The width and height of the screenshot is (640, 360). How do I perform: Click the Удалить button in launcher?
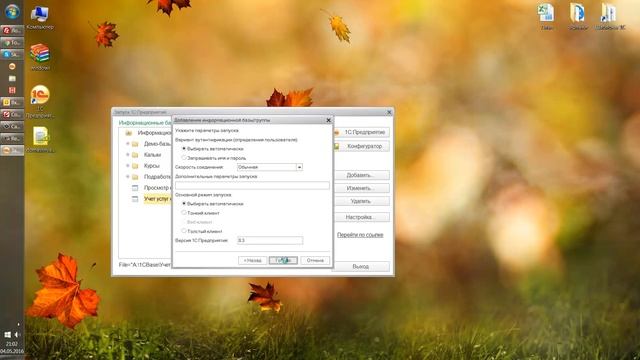click(361, 201)
